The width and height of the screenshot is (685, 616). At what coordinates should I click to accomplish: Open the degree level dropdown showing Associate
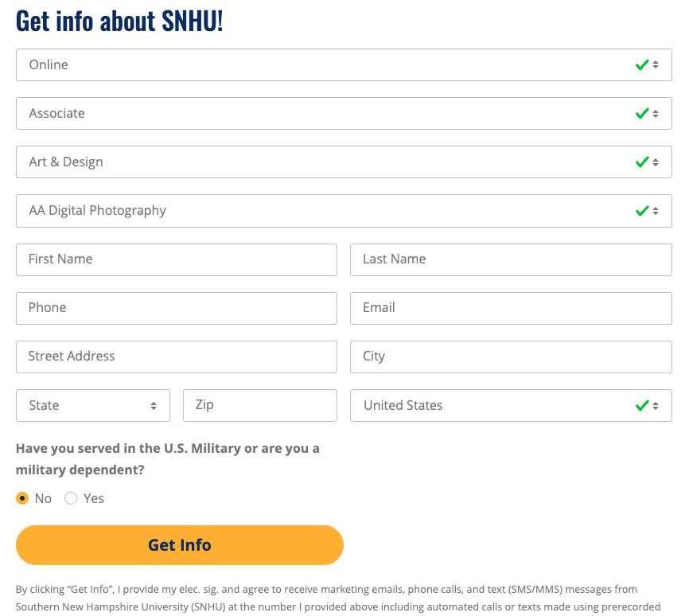point(342,113)
